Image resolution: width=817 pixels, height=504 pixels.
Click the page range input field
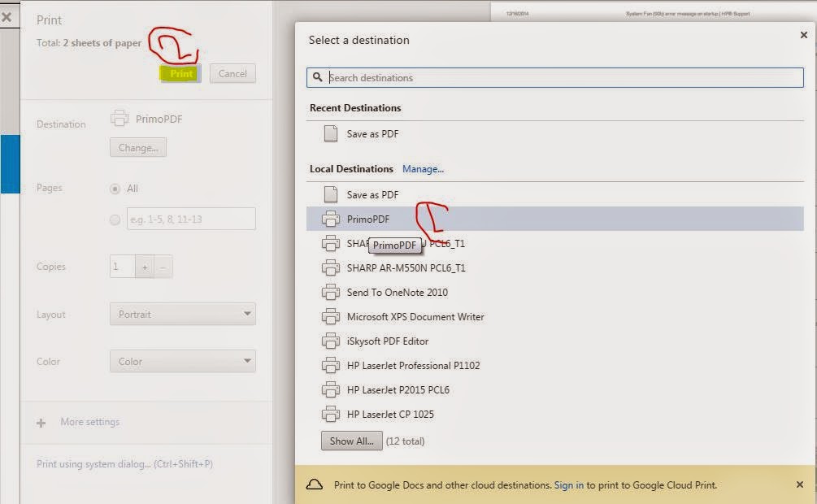tap(191, 219)
